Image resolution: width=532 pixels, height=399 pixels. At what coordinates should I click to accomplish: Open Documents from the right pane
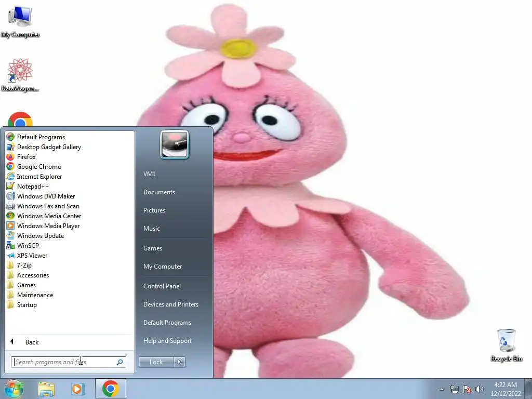(x=159, y=192)
